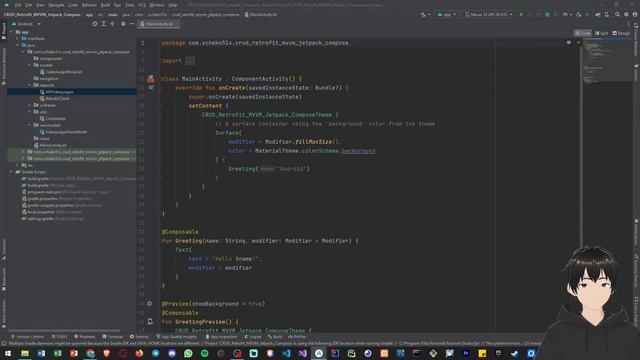
Task: Click Attach Debugger to Android Process icon
Action: tap(578, 14)
